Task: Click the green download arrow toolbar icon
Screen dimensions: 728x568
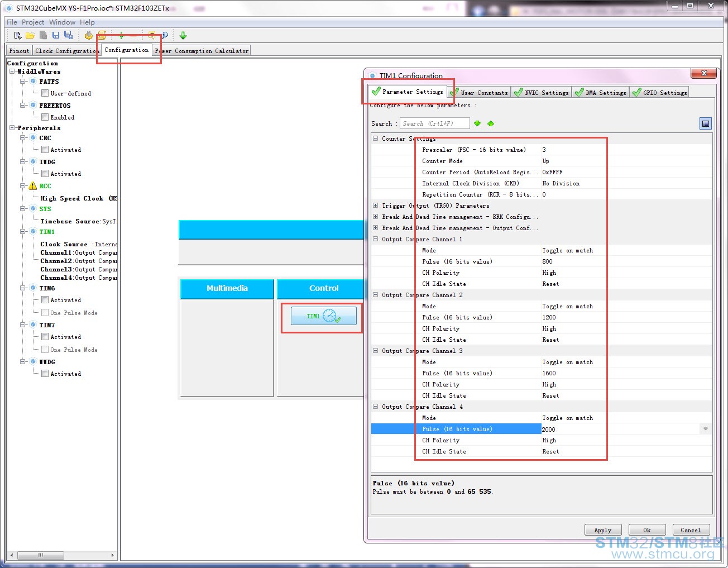Action: [x=183, y=35]
